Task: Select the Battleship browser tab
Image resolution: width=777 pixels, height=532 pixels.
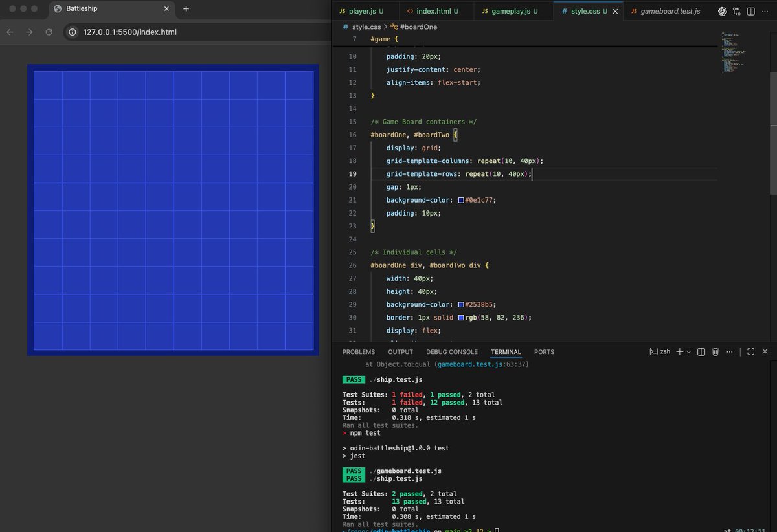Action: (111, 9)
